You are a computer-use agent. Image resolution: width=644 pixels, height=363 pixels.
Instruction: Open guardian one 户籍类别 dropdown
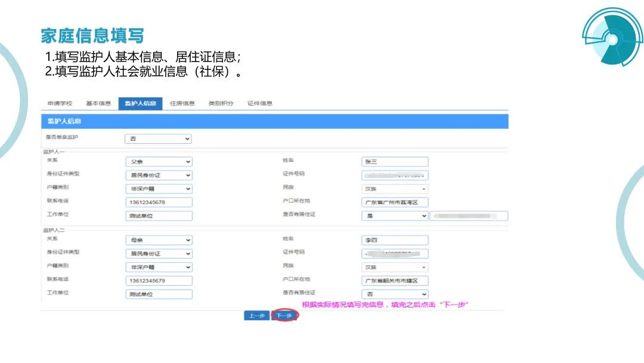pyautogui.click(x=159, y=189)
